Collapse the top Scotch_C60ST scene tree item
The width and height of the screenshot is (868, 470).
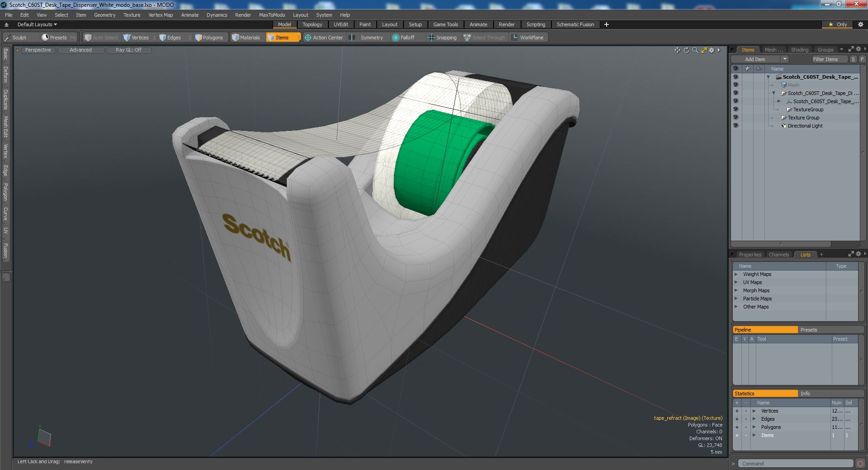[768, 77]
